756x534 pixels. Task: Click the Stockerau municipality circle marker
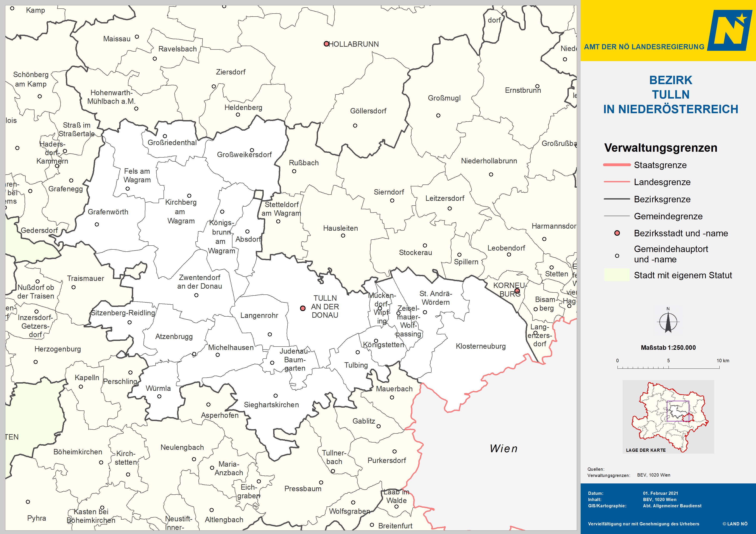click(x=425, y=245)
